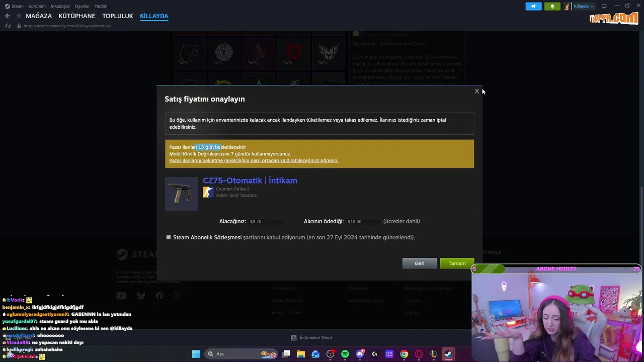Open the Windows Start menu
Screen dimensions: 644x362
click(x=196, y=354)
